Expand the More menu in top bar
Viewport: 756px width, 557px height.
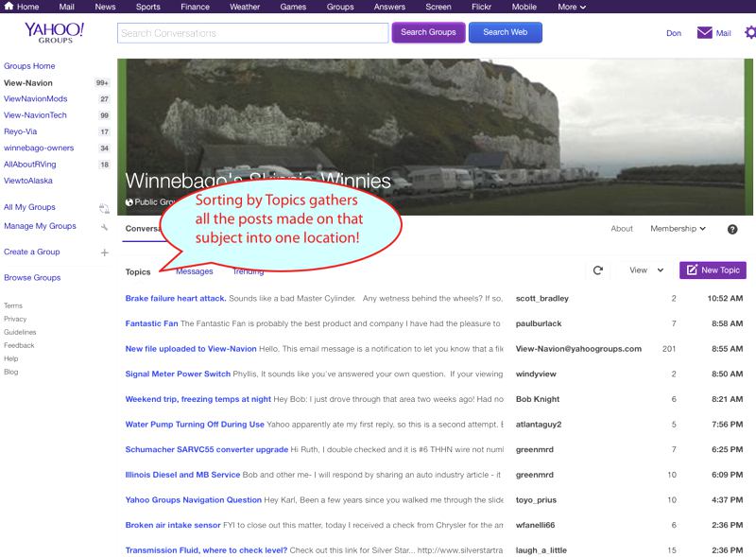tap(572, 7)
